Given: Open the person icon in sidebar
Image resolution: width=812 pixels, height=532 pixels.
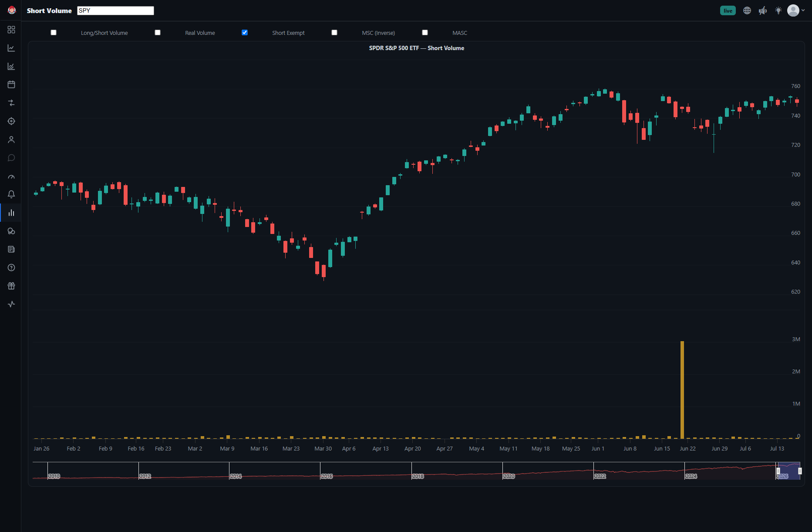Looking at the screenshot, I should [11, 139].
